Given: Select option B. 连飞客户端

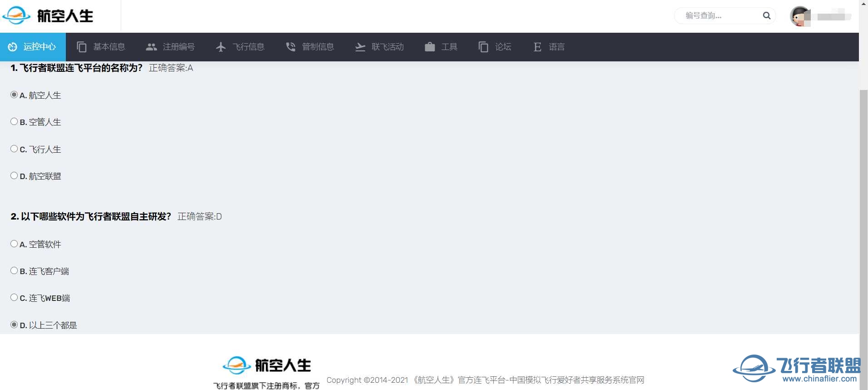Looking at the screenshot, I should (x=14, y=270).
